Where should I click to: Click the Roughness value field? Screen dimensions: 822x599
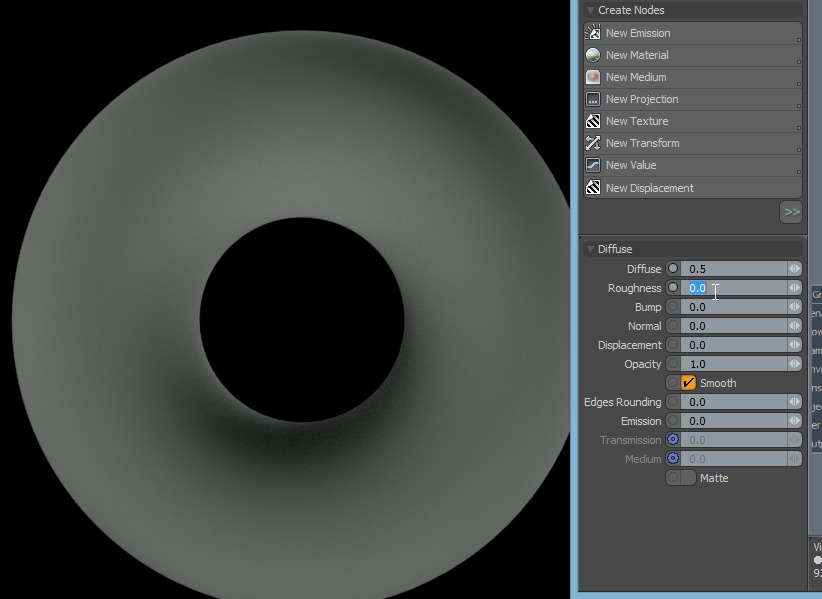pyautogui.click(x=734, y=288)
